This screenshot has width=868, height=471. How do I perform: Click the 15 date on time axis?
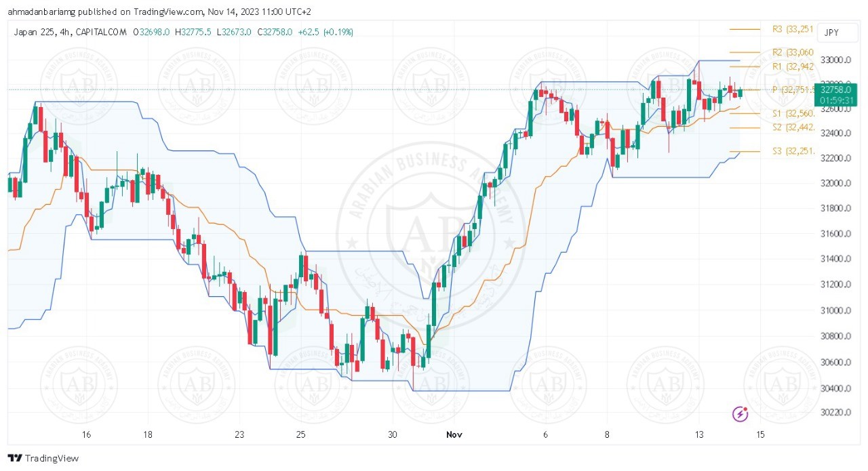click(x=760, y=434)
